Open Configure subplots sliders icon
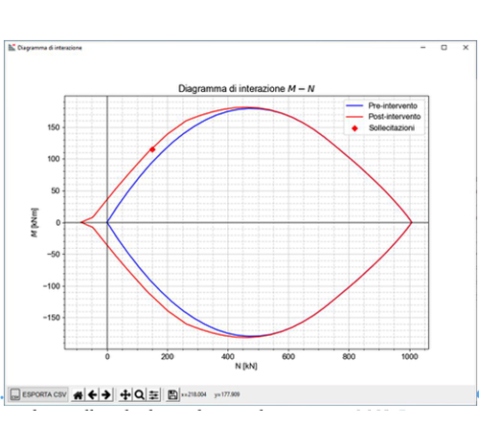The width and height of the screenshot is (479, 448). pyautogui.click(x=153, y=395)
